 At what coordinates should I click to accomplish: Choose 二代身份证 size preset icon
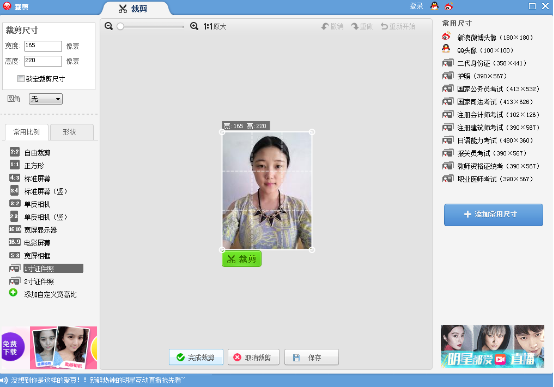click(447, 63)
